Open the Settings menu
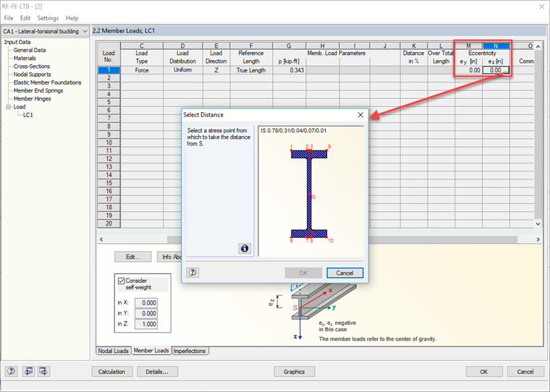 tap(48, 18)
